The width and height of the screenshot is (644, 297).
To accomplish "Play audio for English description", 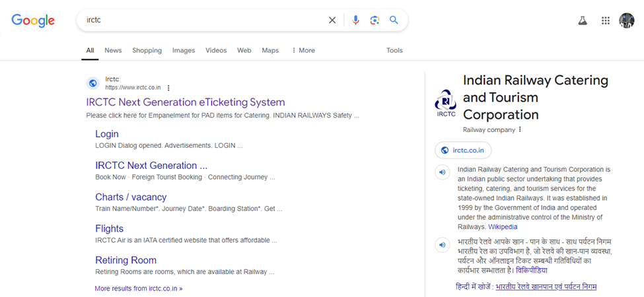I will tap(443, 172).
